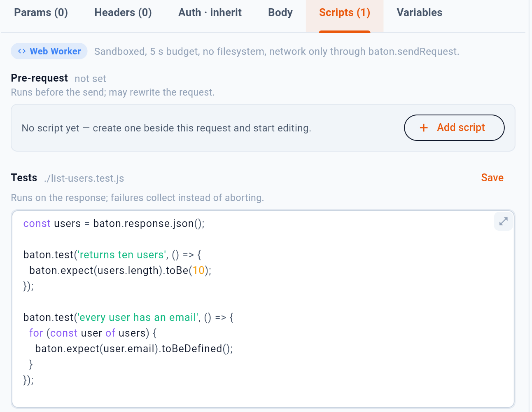Click the Web Worker badge
The width and height of the screenshot is (532, 412).
point(49,51)
